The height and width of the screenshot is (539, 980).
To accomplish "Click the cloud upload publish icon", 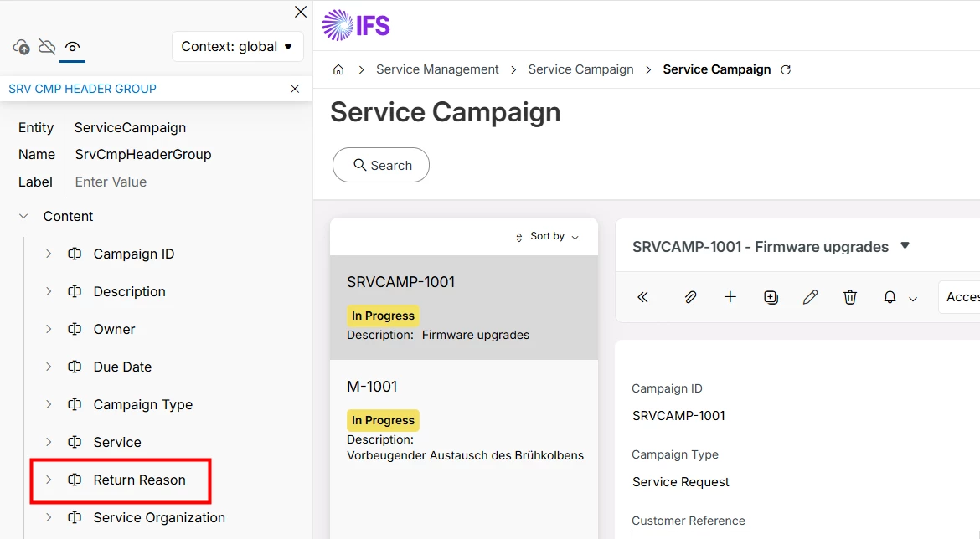I will coord(21,47).
